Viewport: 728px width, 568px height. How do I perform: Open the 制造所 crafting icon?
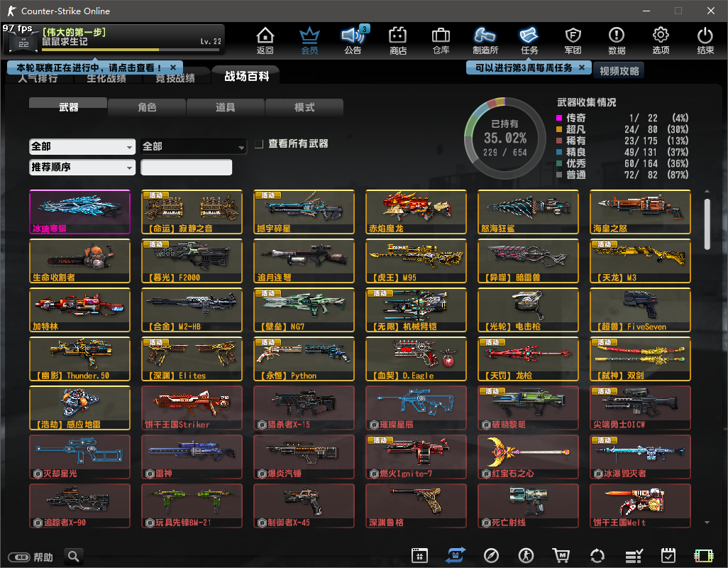point(485,41)
